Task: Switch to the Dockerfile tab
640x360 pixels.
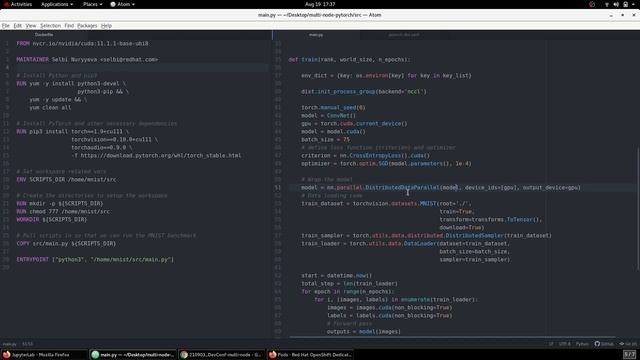Action: (44, 35)
